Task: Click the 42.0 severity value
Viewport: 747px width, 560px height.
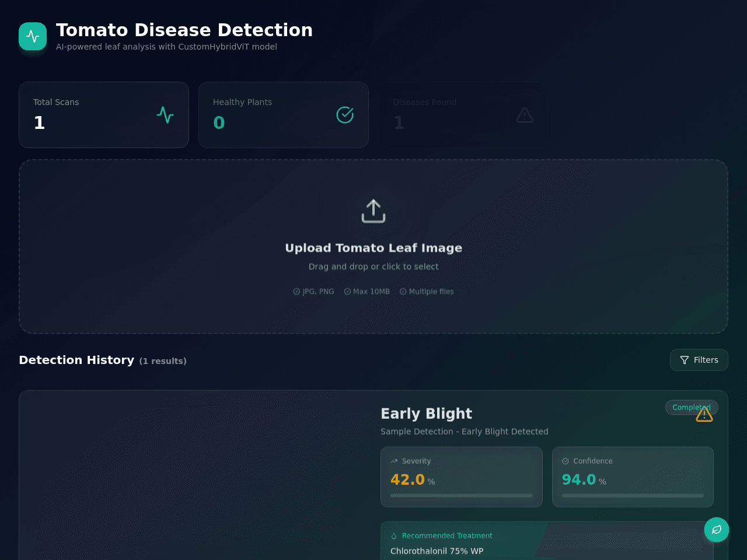Action: click(407, 480)
